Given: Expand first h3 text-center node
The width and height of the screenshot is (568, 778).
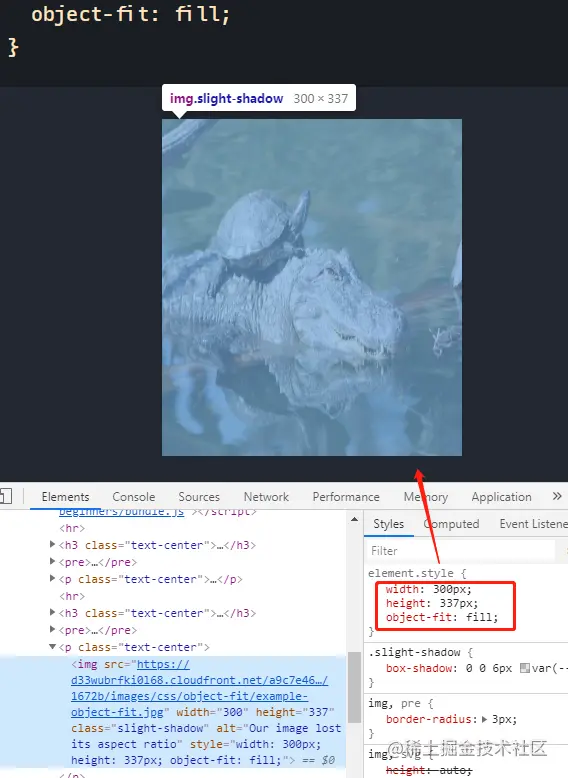Looking at the screenshot, I should point(52,544).
